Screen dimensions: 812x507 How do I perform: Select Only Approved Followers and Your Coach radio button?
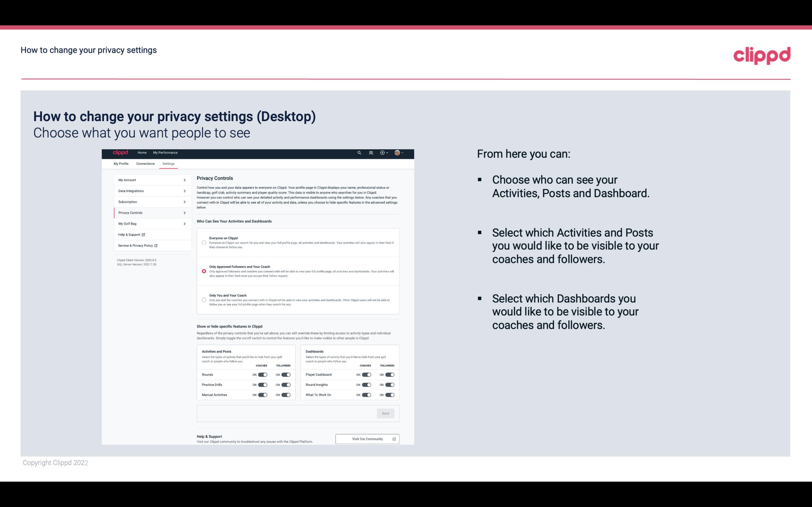pyautogui.click(x=203, y=271)
